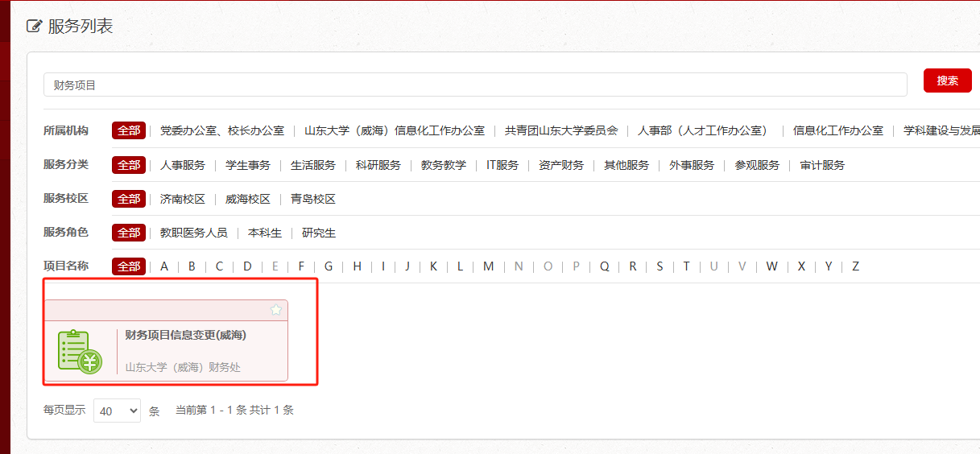Select 全部 in 服务分类 row

[129, 165]
